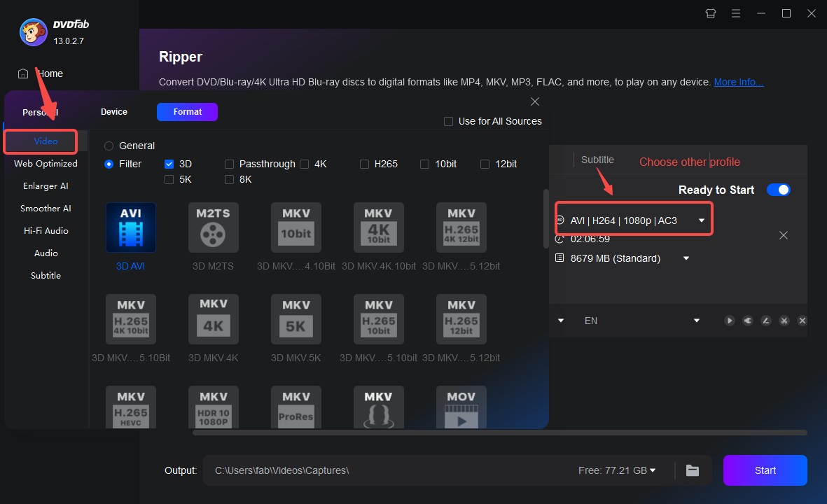This screenshot has width=827, height=504.
Task: Select the 3D MKV.5K profile icon
Action: click(x=296, y=319)
